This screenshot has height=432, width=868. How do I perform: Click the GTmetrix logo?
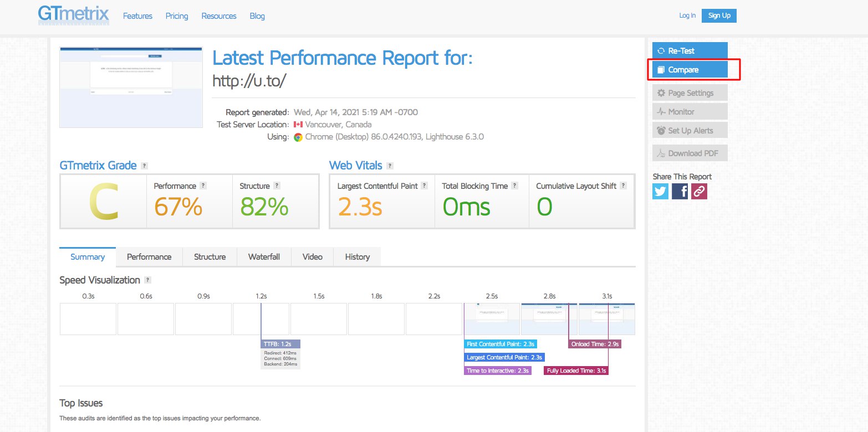click(74, 16)
